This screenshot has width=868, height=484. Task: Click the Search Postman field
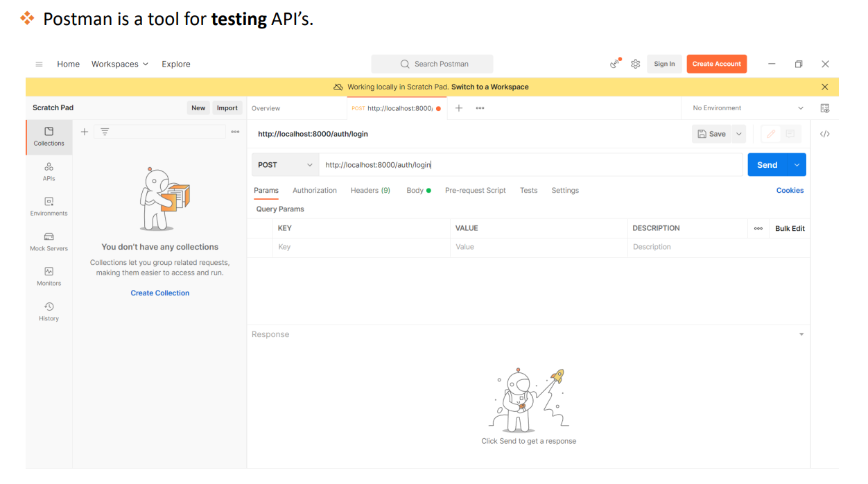tap(432, 64)
